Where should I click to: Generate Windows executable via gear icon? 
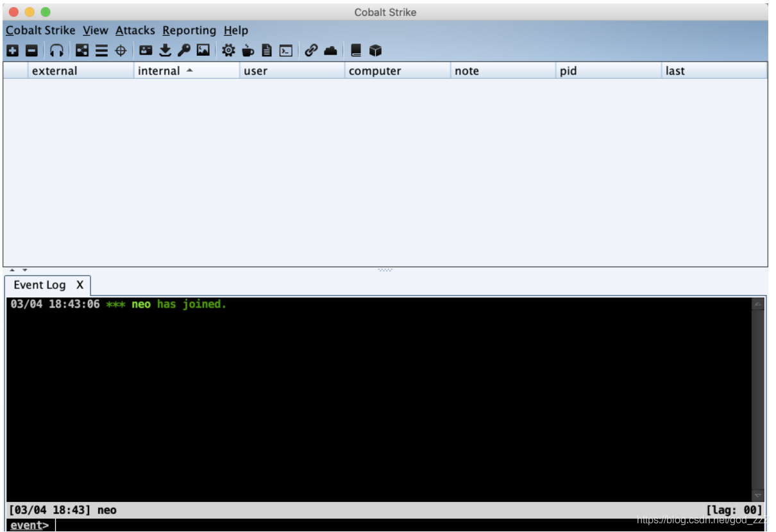point(228,51)
